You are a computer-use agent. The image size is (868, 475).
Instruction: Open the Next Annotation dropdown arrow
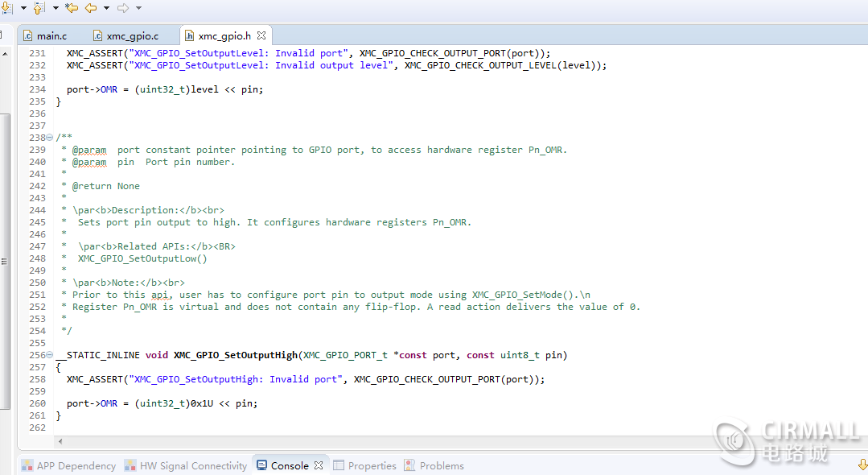23,8
